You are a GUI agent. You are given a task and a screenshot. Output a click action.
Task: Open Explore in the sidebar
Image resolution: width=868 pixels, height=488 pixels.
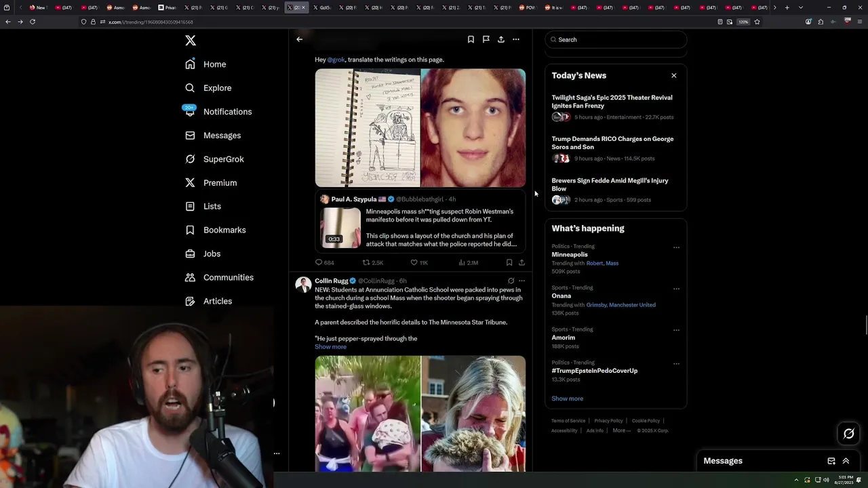pyautogui.click(x=209, y=88)
